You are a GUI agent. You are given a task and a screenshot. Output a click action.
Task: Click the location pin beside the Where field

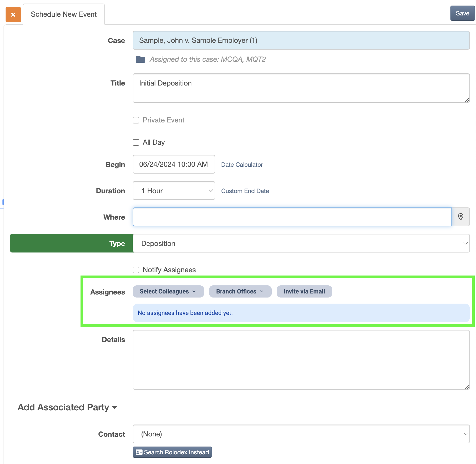click(x=460, y=217)
